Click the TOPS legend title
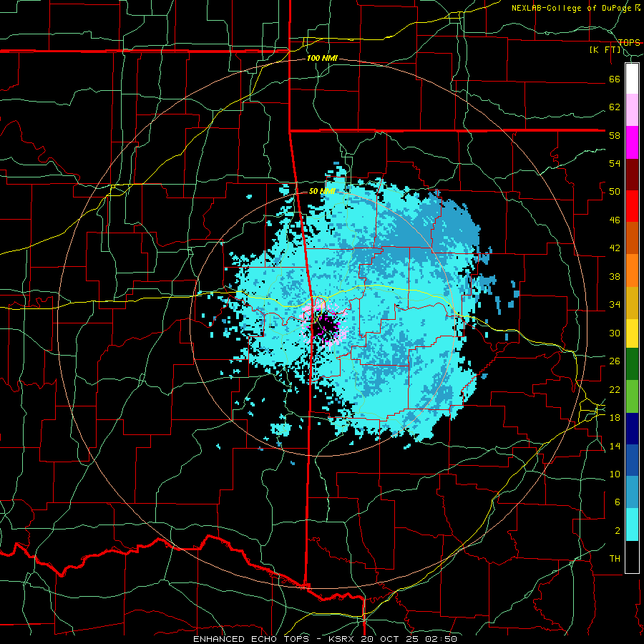This screenshot has height=644, width=644. (x=629, y=42)
